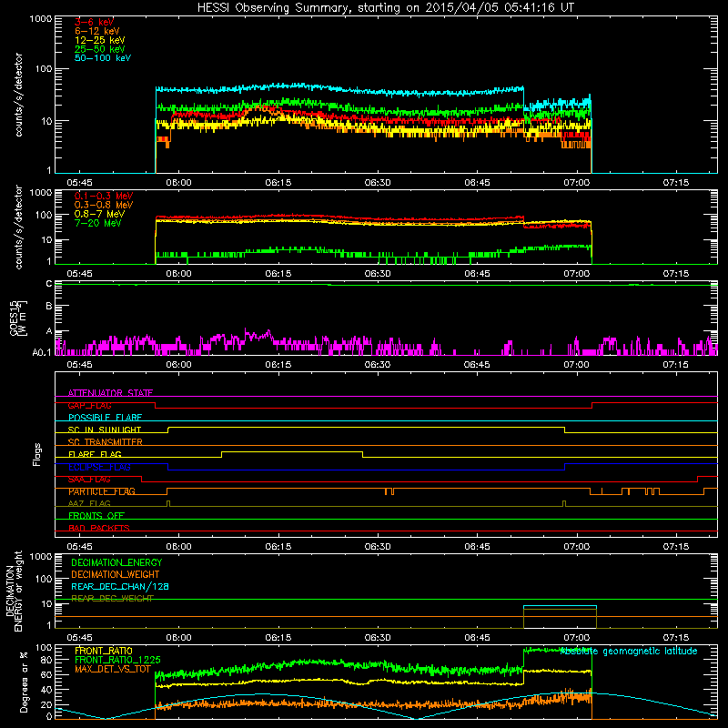Click the 6-12 keV legend label
Viewport: 728px width, 728px height.
96,31
